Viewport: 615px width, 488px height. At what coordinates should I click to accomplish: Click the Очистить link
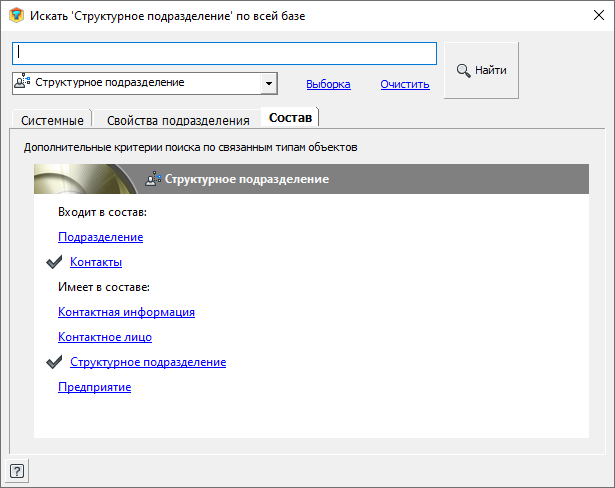pyautogui.click(x=404, y=84)
